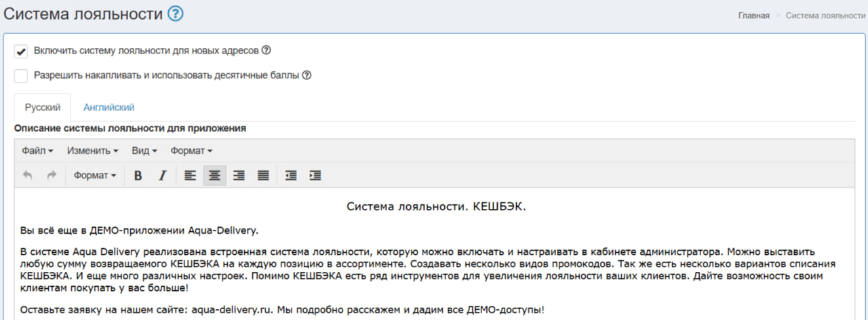
Task: Toggle italic formatting in the editor
Action: 162,176
